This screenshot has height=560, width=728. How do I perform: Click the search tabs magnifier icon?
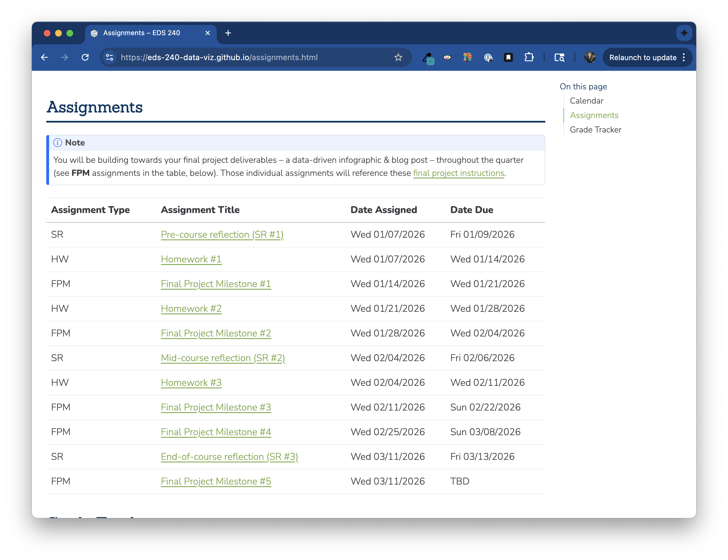pos(559,58)
